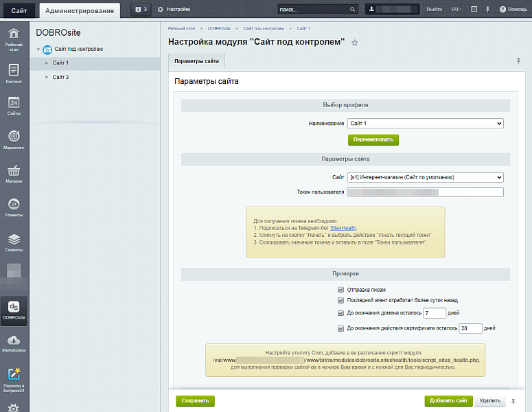Add page to favorites with star icon
This screenshot has width=532, height=412.
[355, 43]
